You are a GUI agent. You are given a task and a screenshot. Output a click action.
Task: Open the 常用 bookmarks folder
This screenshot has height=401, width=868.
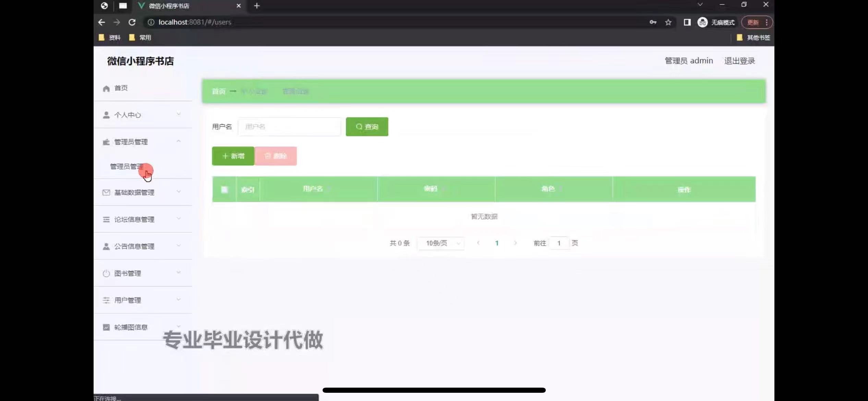(140, 38)
